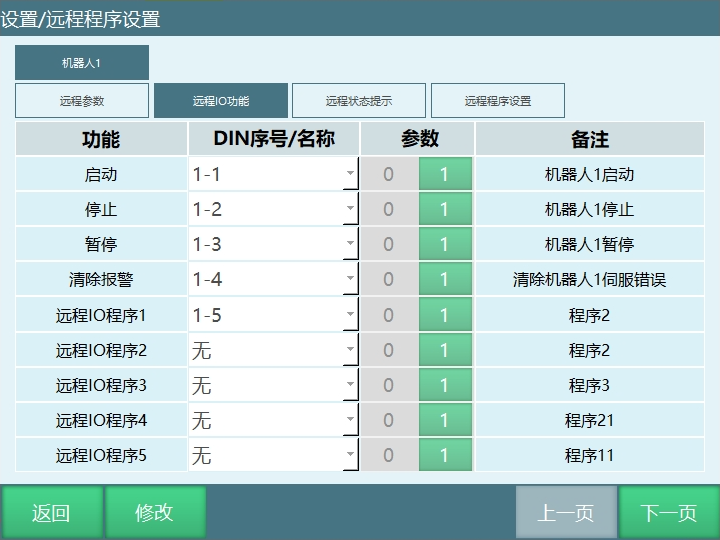Screen dimensions: 720x540
Task: Click the 程序21 remark cell
Action: [x=589, y=420]
